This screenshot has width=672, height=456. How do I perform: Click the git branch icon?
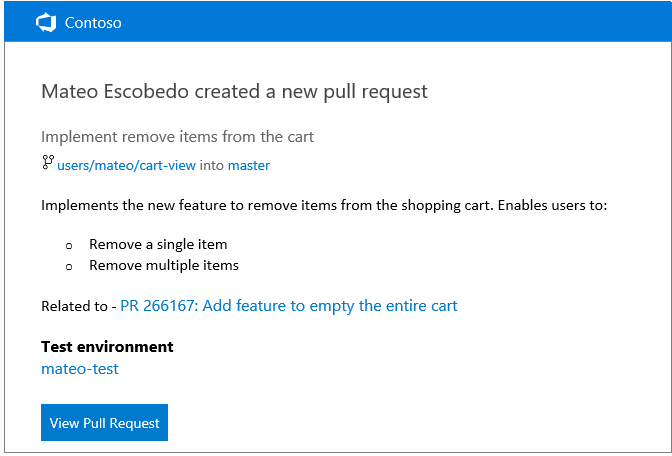coord(47,163)
